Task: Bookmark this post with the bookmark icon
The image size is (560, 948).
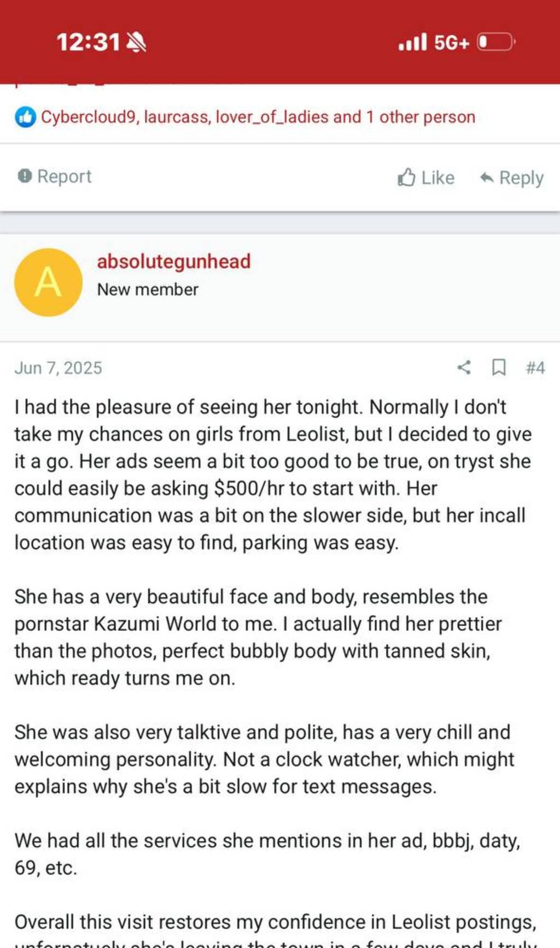Action: click(x=499, y=367)
